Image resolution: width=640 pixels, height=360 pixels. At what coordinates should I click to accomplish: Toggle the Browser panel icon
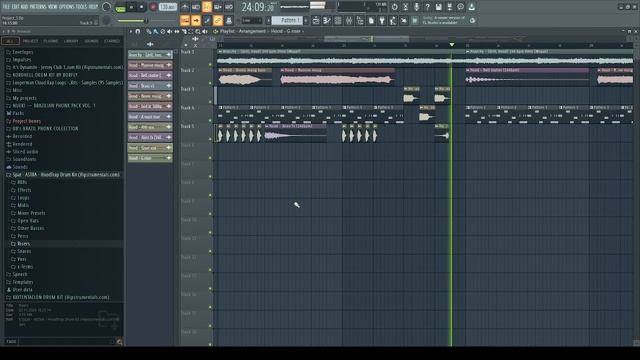tap(360, 20)
